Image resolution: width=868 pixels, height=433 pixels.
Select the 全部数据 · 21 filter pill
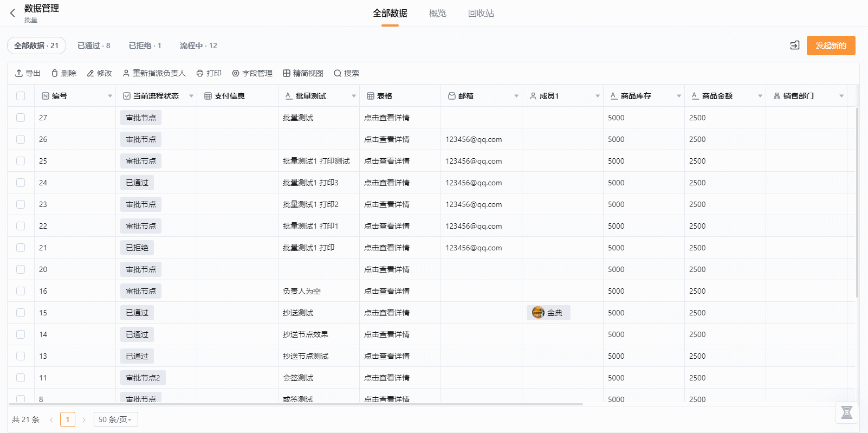36,46
